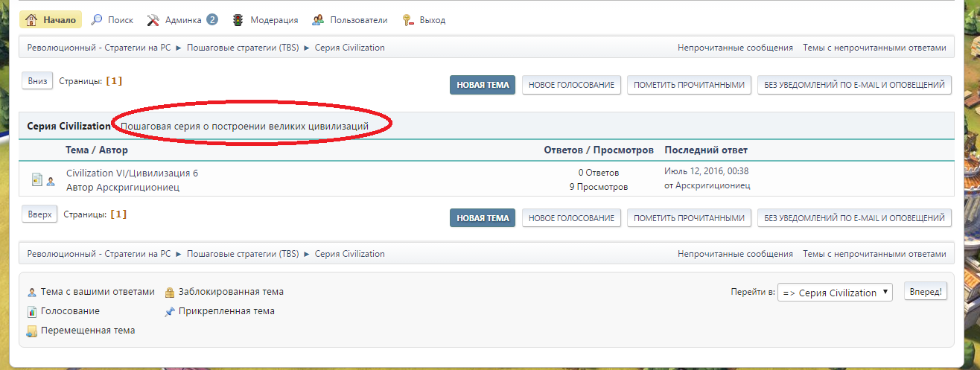The image size is (980, 370).
Task: Open the Civilization VI/Цивилизация 6 topic
Action: click(x=132, y=173)
